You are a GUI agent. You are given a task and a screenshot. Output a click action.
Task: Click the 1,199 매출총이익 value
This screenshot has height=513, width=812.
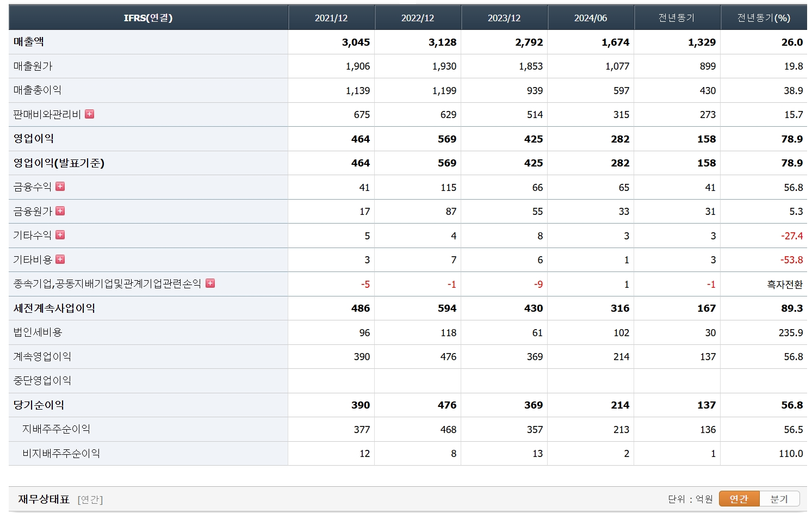(444, 91)
